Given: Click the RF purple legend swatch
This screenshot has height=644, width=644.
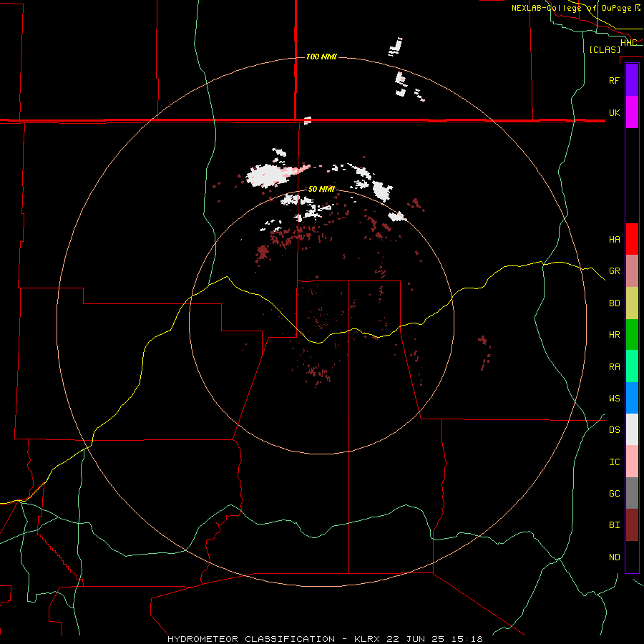Looking at the screenshot, I should 632,79.
